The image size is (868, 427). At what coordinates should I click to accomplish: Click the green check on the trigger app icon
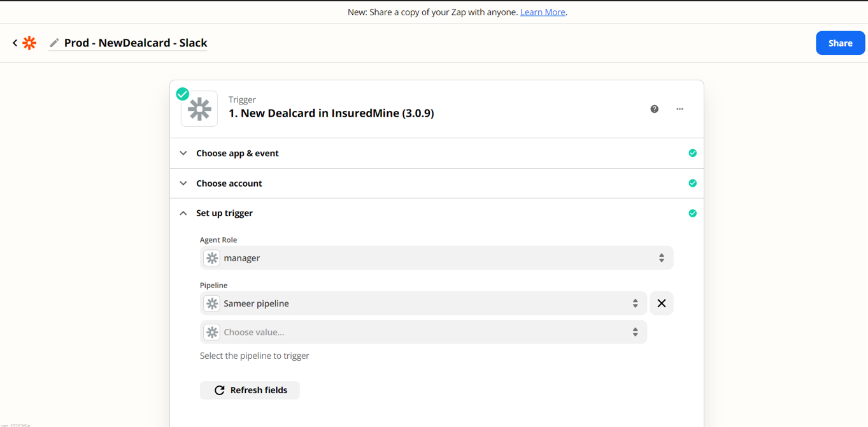tap(183, 94)
